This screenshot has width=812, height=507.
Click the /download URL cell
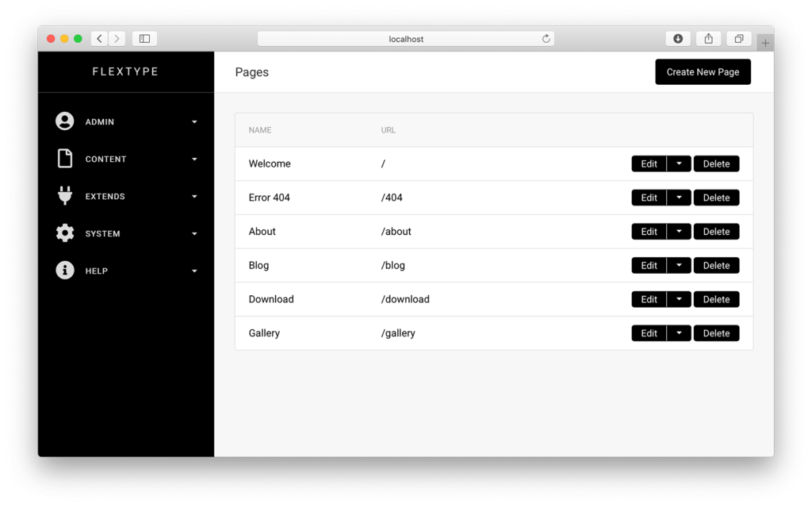coord(405,299)
